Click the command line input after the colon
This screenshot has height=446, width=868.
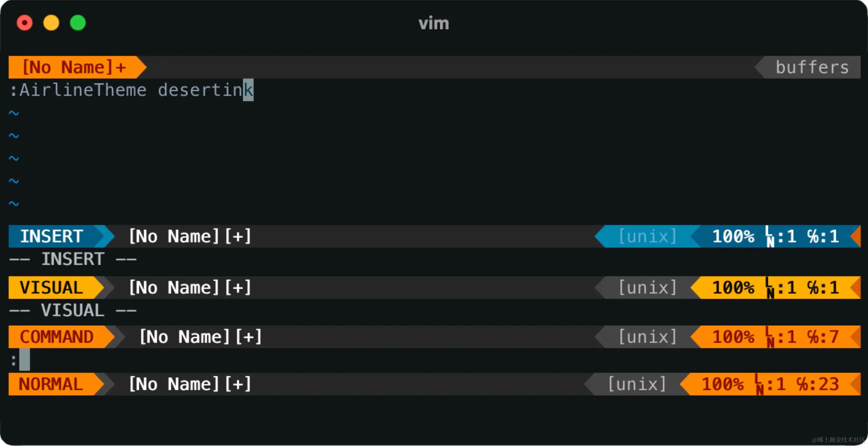[24, 360]
